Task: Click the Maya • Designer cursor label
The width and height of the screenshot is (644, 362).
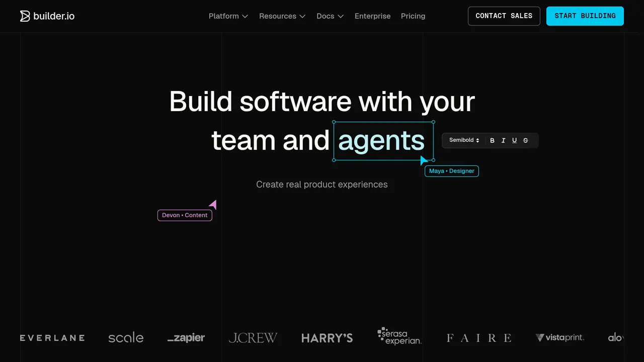Action: coord(452,171)
